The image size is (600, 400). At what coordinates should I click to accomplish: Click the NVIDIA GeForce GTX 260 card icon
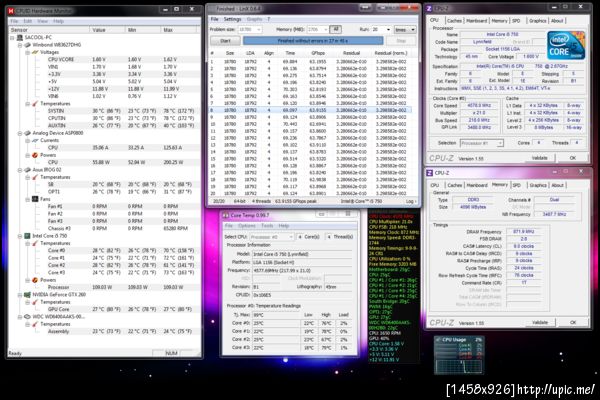click(27, 295)
